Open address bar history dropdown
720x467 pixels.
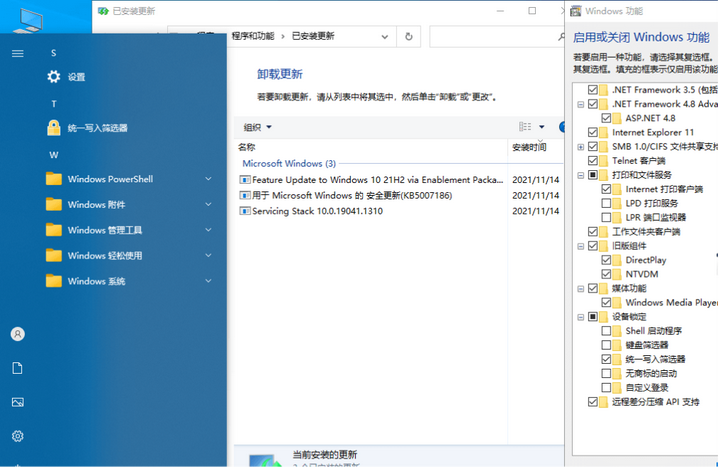pos(385,37)
